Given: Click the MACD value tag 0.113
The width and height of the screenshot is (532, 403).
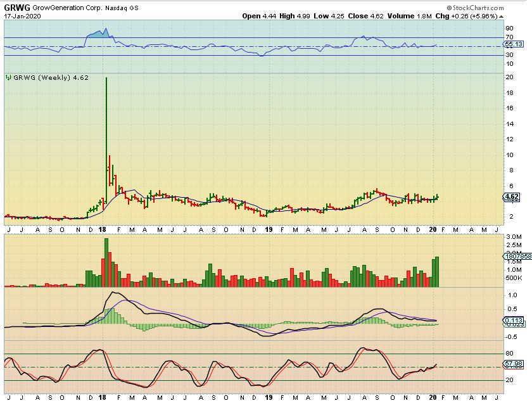Looking at the screenshot, I should click(x=514, y=320).
